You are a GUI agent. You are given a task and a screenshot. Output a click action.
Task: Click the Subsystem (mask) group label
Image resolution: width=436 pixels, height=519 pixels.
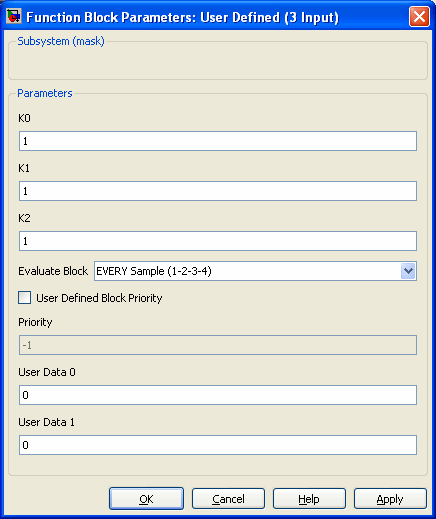click(x=61, y=41)
